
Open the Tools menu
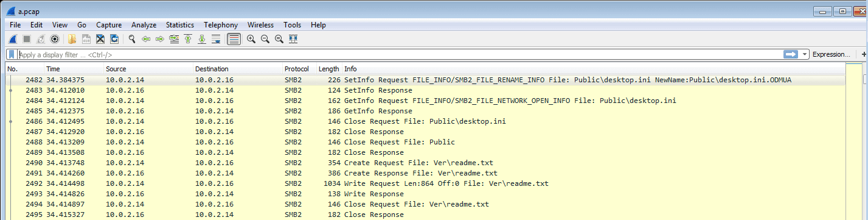tap(292, 25)
